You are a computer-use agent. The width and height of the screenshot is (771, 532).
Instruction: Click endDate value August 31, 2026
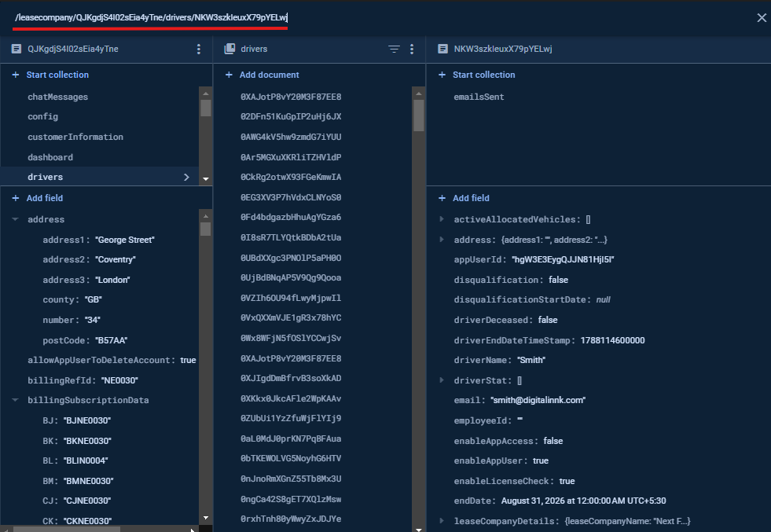583,501
